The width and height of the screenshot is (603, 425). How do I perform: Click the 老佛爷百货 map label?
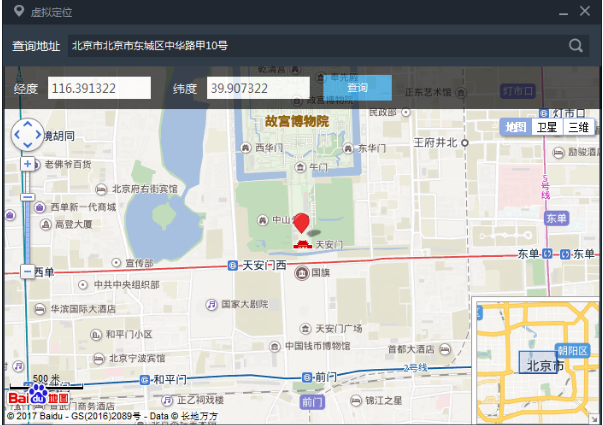68,165
